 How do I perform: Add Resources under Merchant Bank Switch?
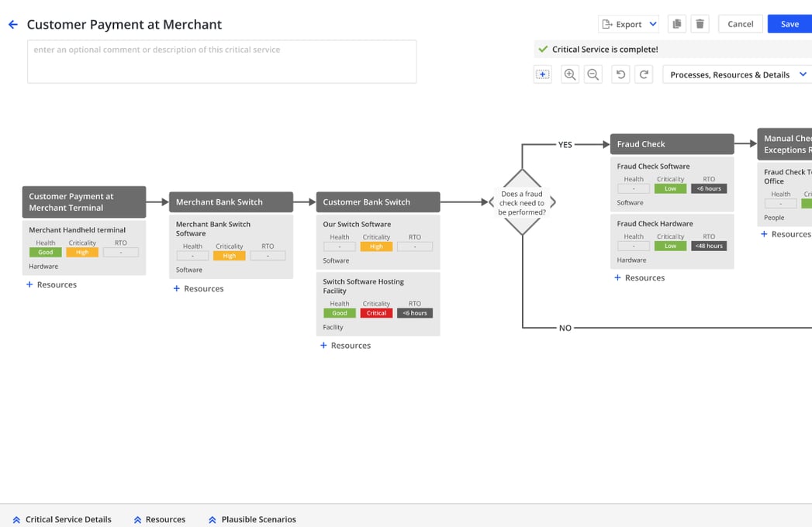199,288
